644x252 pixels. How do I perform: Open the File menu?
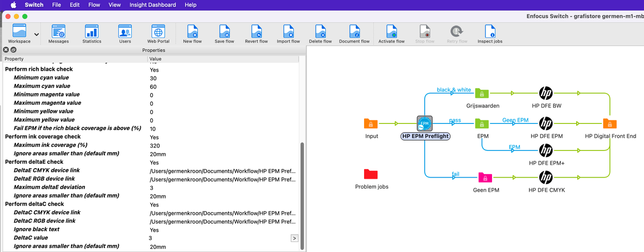56,5
